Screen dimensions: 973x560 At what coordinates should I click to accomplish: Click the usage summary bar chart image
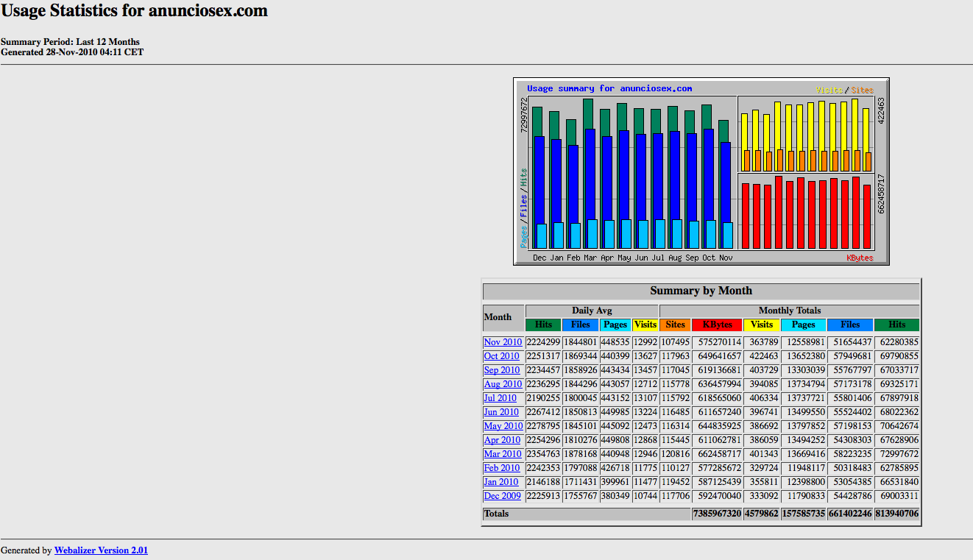coord(701,171)
